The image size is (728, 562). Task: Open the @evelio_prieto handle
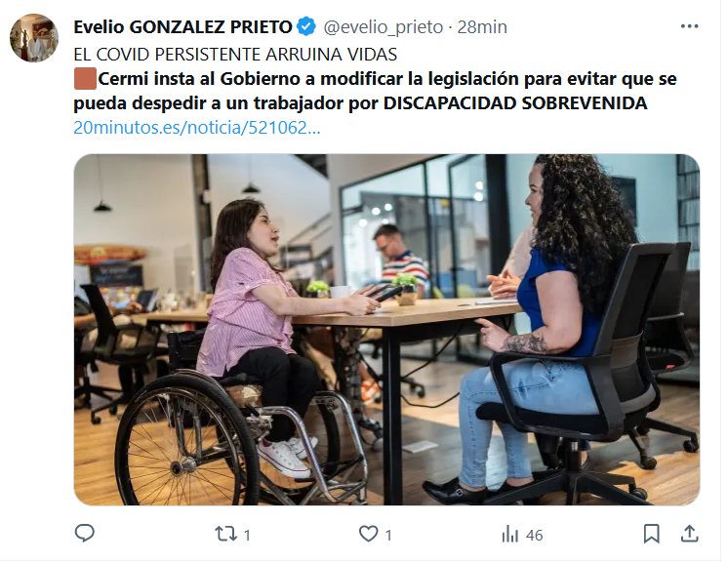(x=384, y=27)
